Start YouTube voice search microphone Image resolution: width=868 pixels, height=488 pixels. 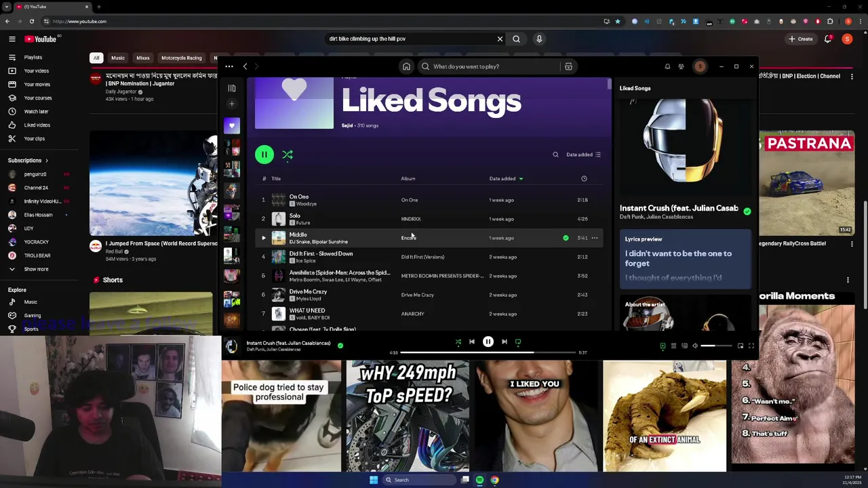pyautogui.click(x=539, y=39)
